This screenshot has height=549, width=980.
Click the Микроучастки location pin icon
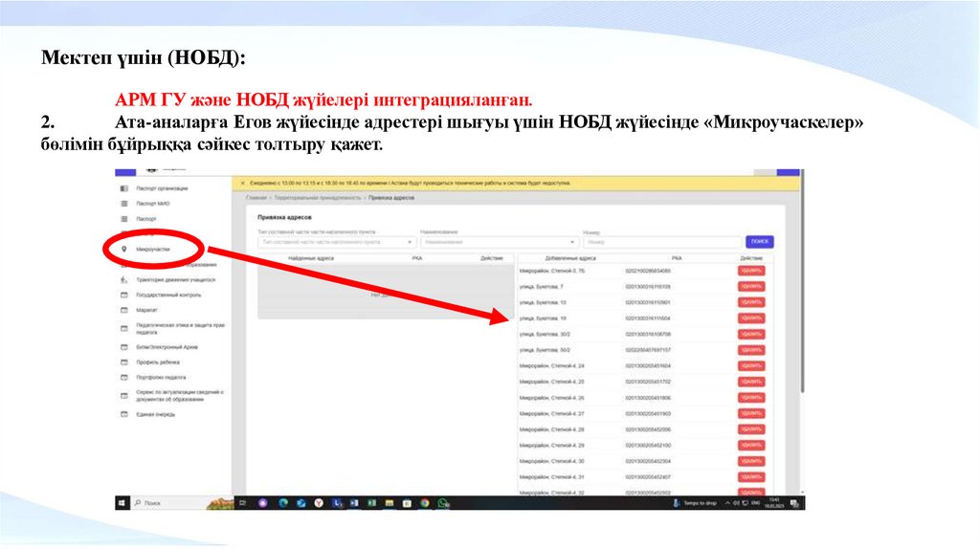123,250
